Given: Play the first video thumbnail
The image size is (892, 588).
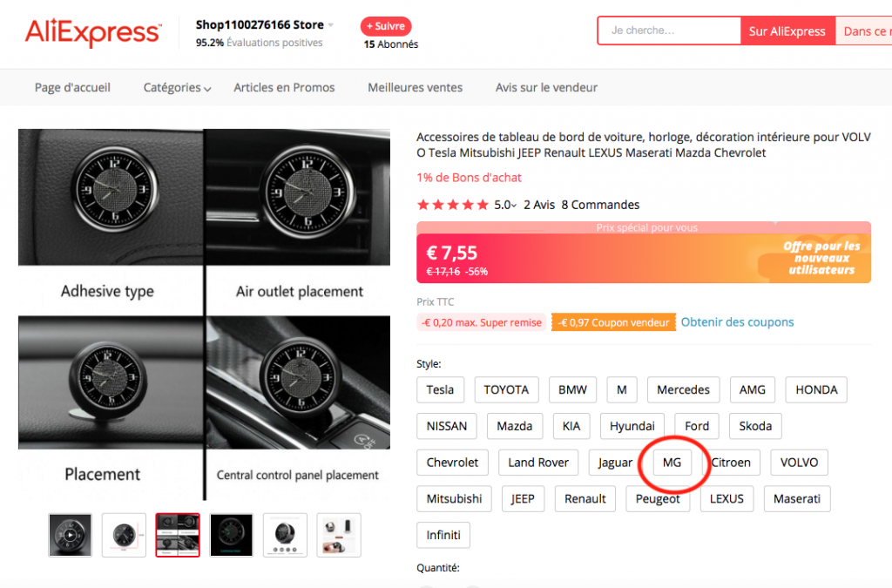Looking at the screenshot, I should 70,535.
